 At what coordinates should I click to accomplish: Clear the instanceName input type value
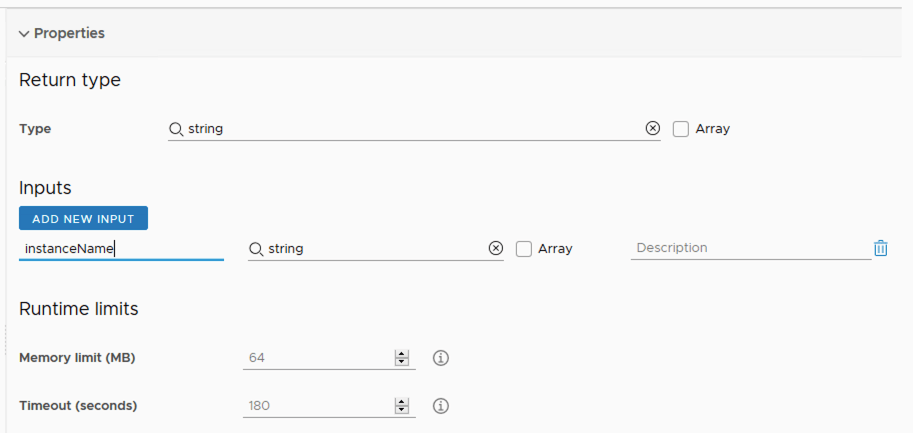pos(495,248)
